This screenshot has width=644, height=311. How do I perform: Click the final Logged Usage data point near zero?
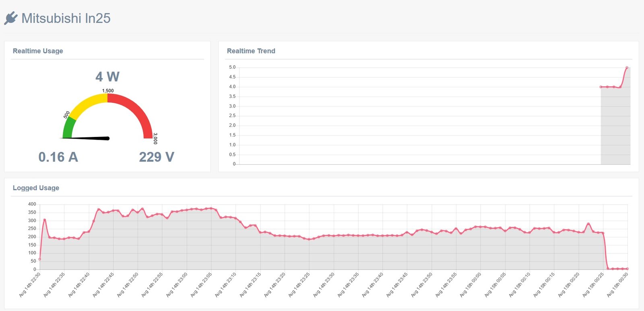coord(627,269)
